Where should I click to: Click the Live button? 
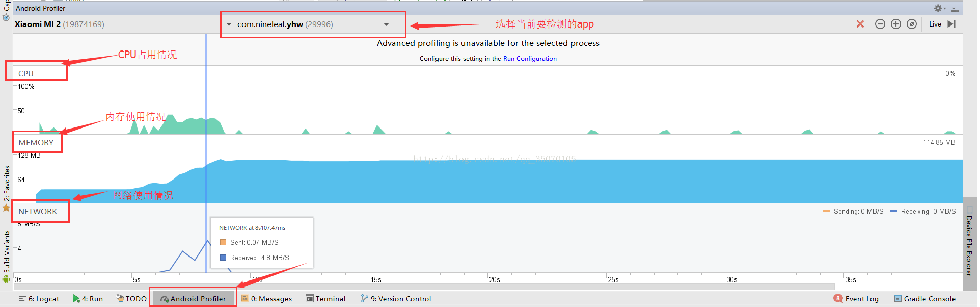point(935,24)
